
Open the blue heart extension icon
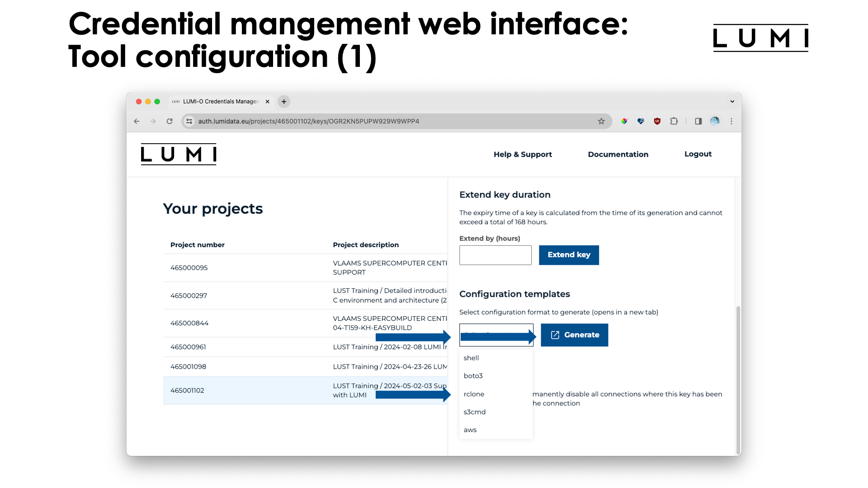(641, 121)
